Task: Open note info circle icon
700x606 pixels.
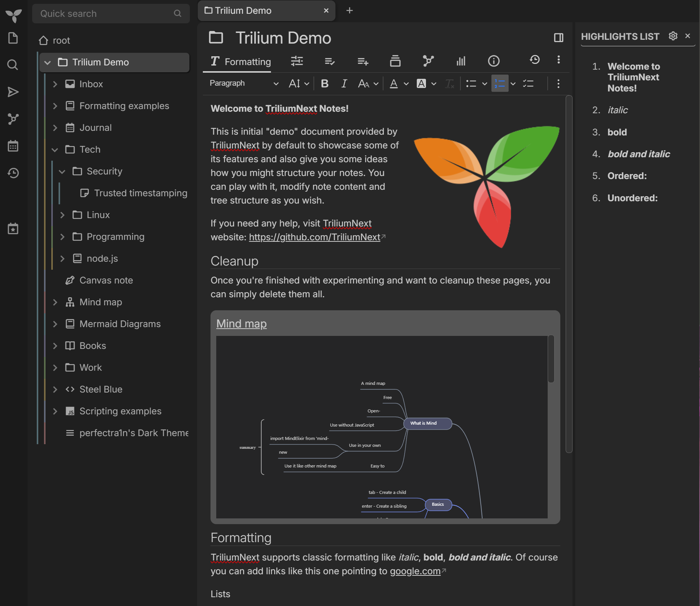Action: pyautogui.click(x=494, y=61)
